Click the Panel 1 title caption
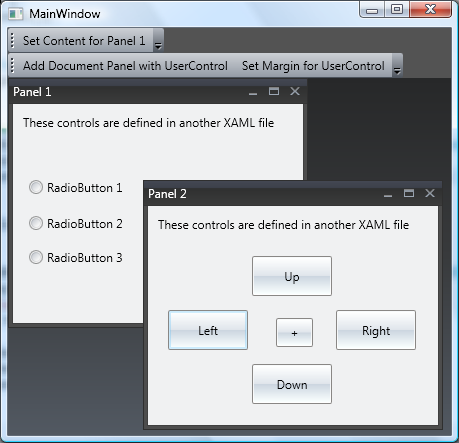 32,92
